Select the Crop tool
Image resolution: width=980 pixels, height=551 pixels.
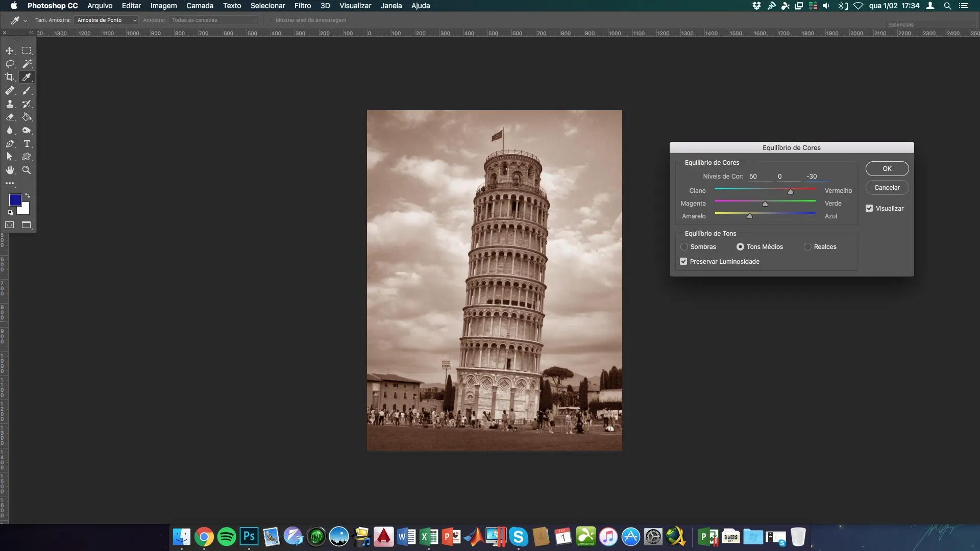[x=10, y=77]
